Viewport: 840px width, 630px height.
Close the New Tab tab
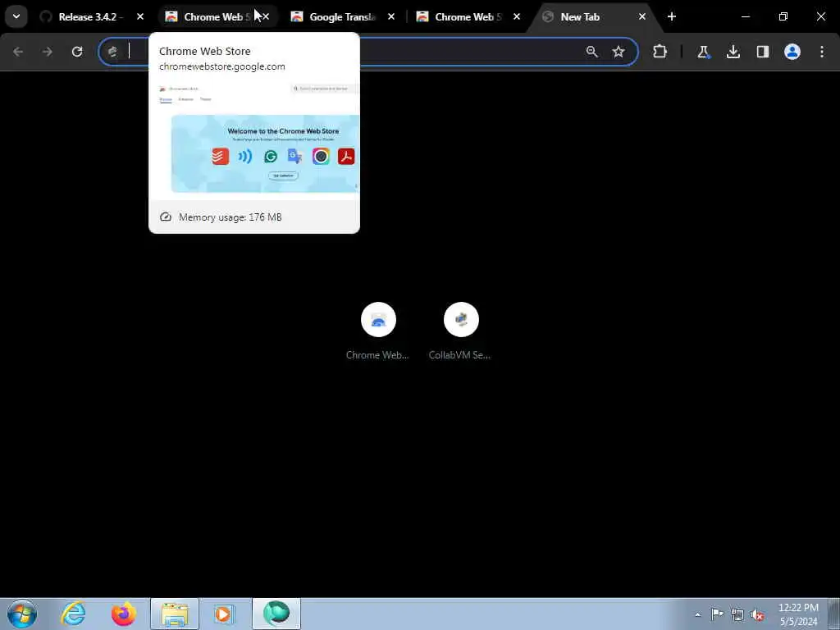[x=641, y=16]
